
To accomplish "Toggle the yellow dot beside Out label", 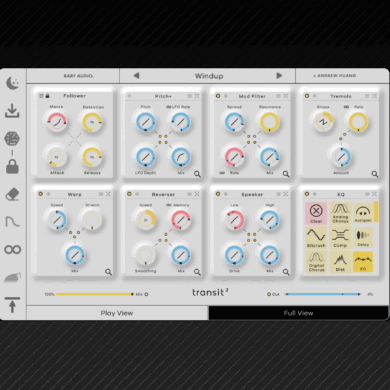I will pyautogui.click(x=269, y=294).
